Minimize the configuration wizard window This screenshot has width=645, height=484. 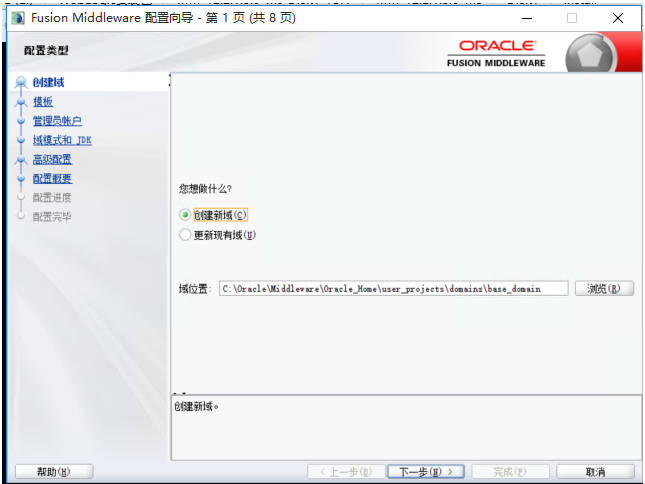(527, 18)
